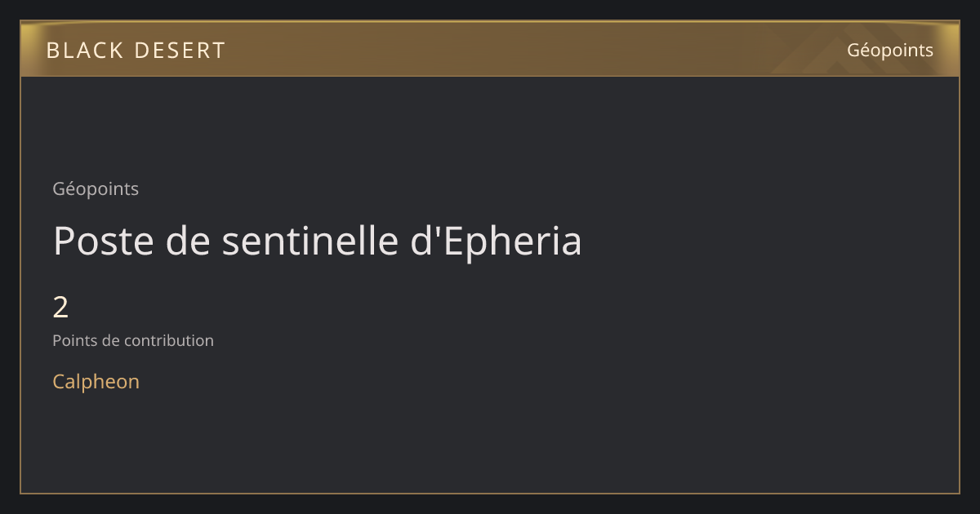
Task: Click the contribution value 2
Action: (x=60, y=308)
